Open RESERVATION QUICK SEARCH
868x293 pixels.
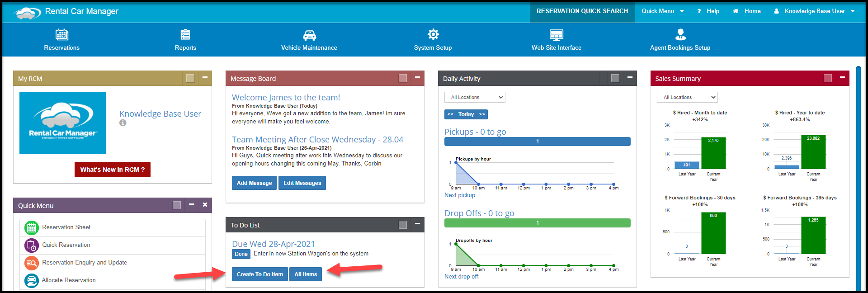click(x=582, y=11)
